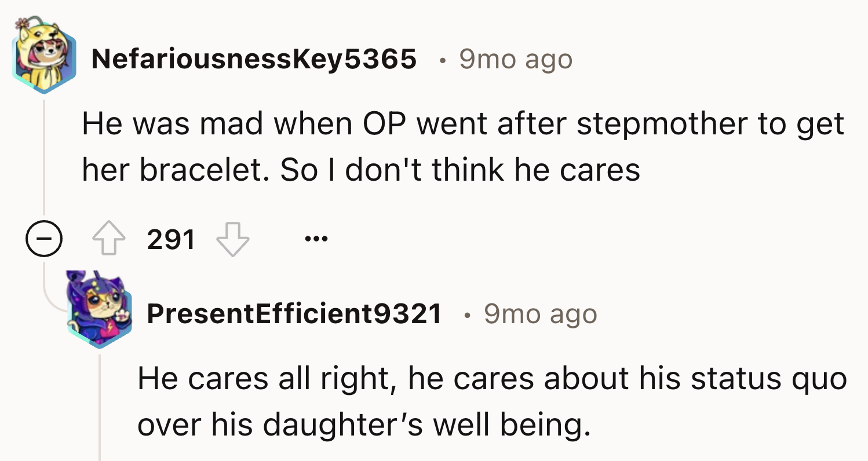Open PresentEfficient9321's profile
Screen dimensions: 868x461
pyautogui.click(x=297, y=314)
